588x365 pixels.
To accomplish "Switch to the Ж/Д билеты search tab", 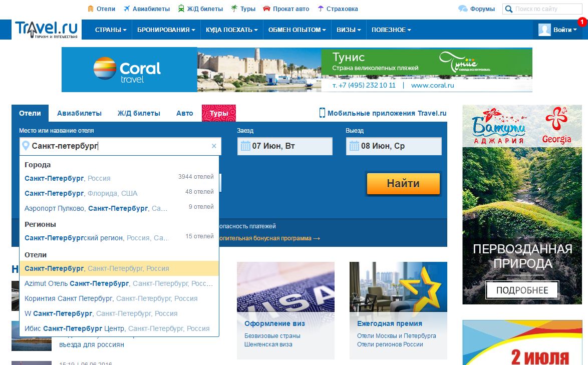I will (139, 113).
